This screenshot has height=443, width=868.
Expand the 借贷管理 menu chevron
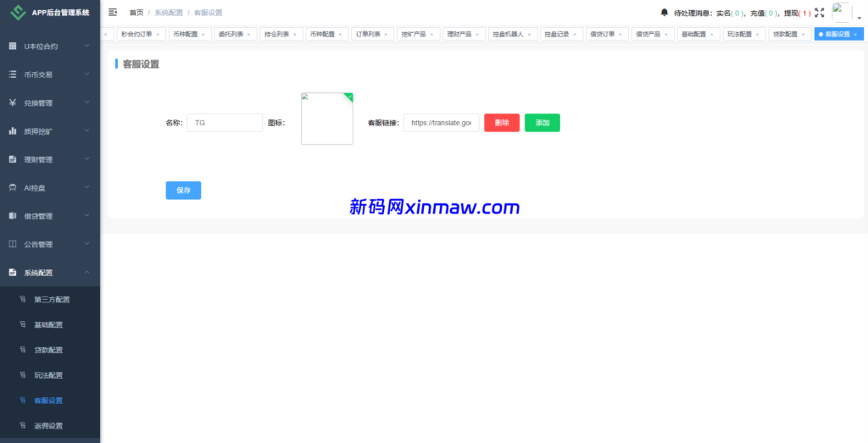(87, 216)
